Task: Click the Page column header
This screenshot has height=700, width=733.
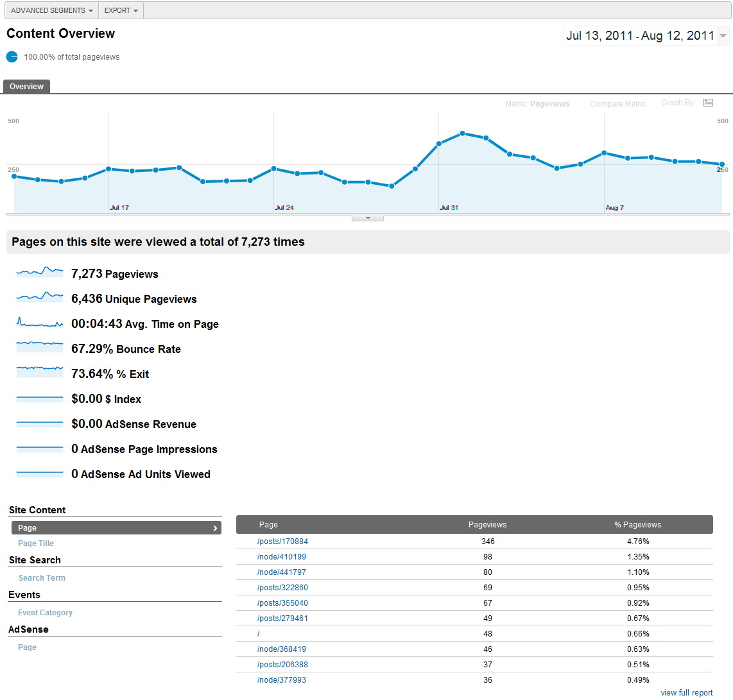Action: coord(268,524)
